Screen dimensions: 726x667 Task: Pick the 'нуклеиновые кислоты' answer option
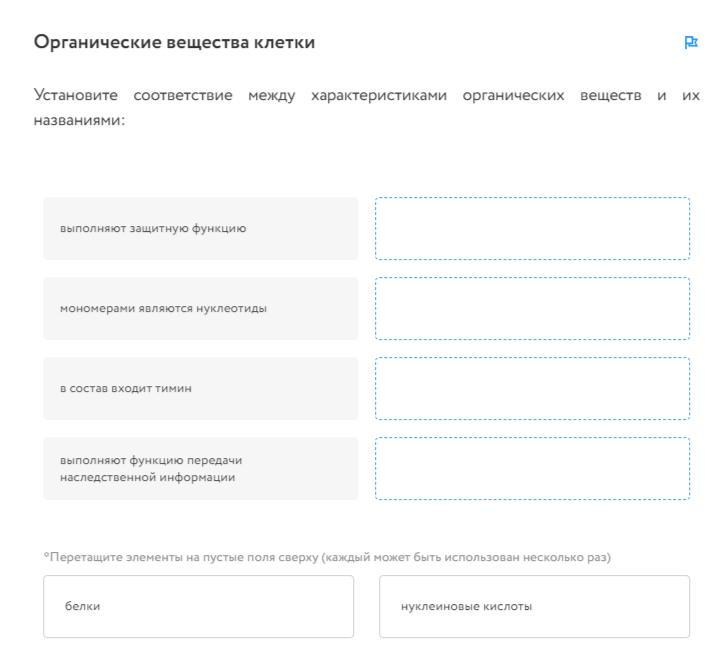534,606
